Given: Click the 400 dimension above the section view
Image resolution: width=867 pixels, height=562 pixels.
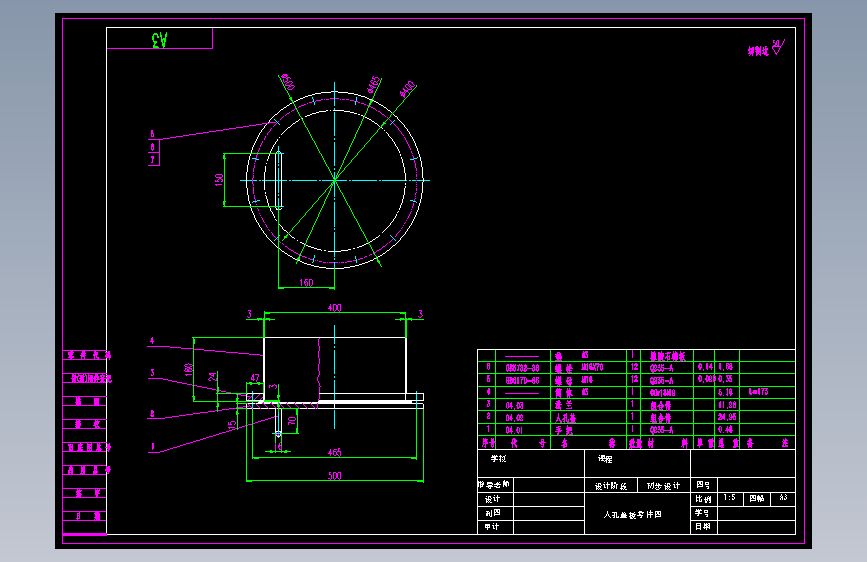Looking at the screenshot, I should click(x=335, y=308).
